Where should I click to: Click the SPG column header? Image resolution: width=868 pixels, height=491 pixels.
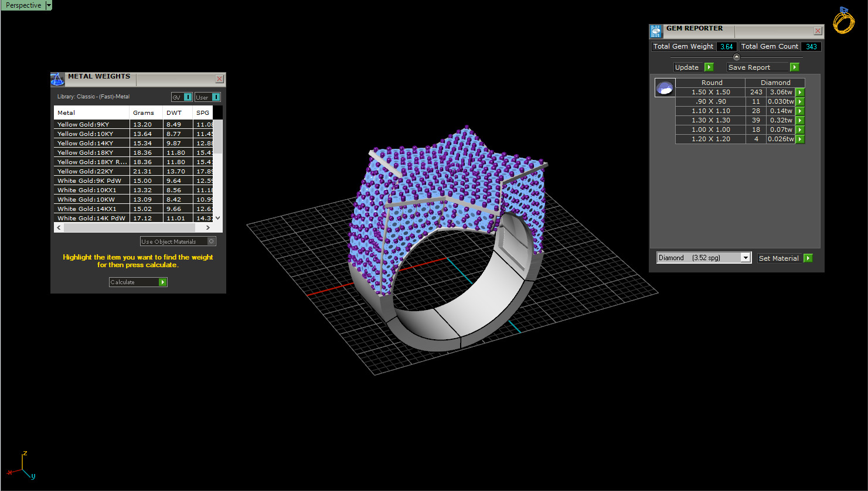click(203, 112)
